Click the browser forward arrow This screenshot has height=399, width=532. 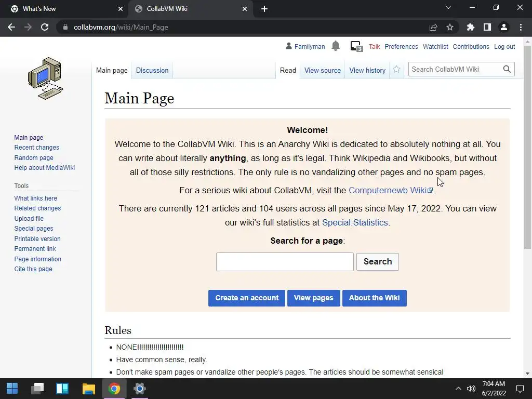[28, 27]
